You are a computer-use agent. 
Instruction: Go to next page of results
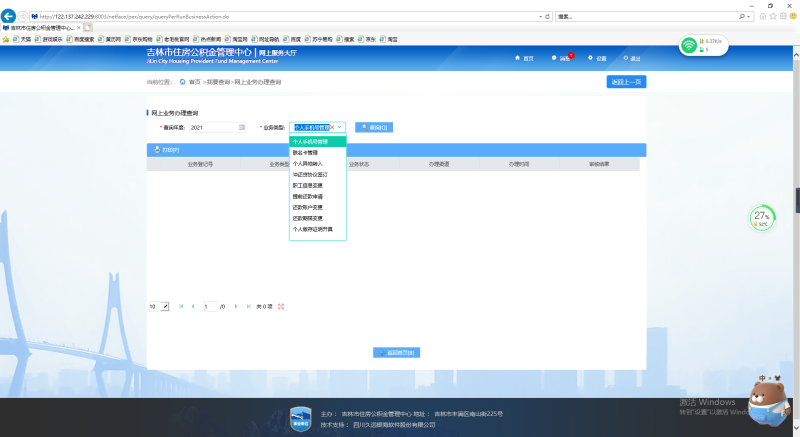[x=235, y=306]
